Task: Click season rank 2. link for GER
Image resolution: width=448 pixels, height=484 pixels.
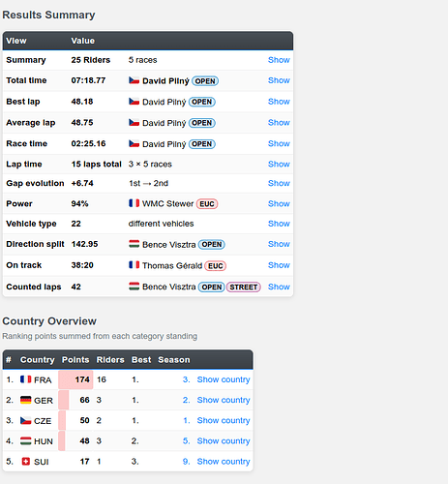Action: pyautogui.click(x=186, y=400)
